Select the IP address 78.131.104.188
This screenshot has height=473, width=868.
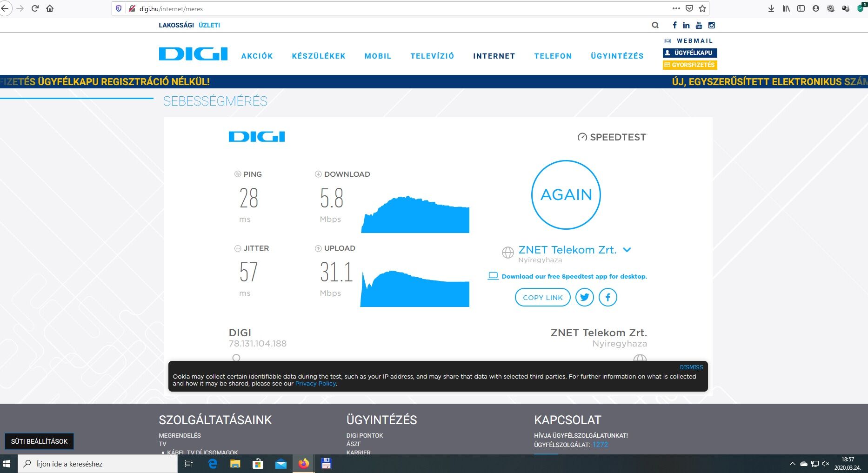(258, 344)
